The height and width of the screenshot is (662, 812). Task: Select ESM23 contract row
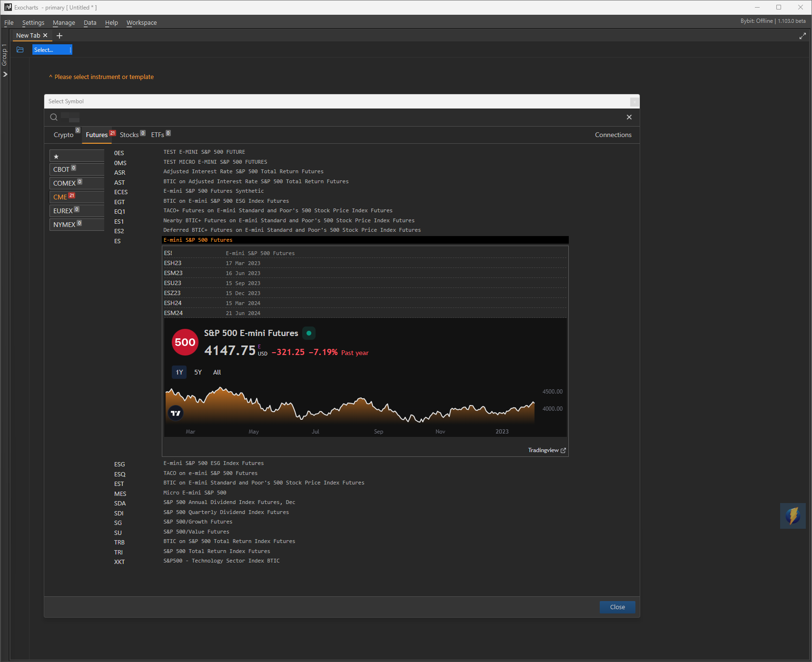click(365, 273)
